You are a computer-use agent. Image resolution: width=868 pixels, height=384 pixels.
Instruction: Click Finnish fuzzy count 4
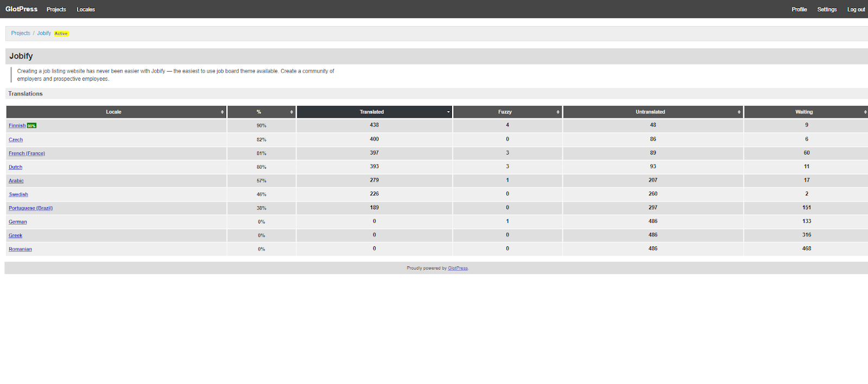(x=508, y=125)
